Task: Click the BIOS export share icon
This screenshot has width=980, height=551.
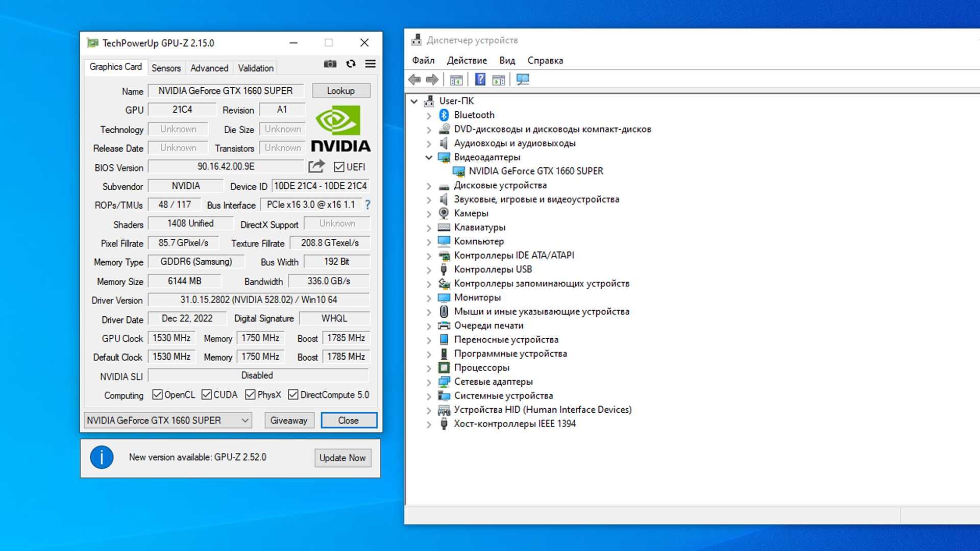Action: point(316,166)
